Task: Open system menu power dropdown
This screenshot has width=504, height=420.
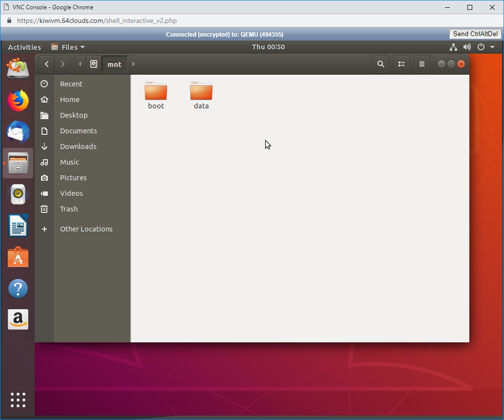Action: click(x=486, y=47)
